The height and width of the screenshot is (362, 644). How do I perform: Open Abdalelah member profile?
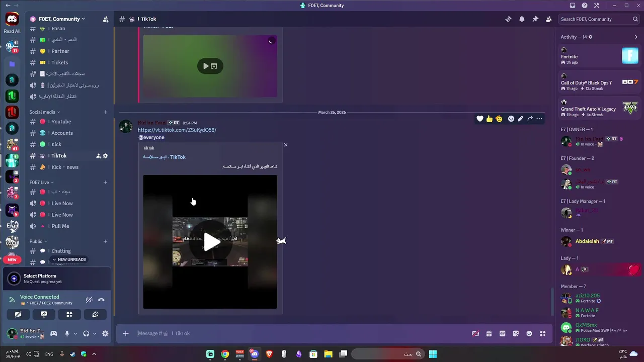[x=600, y=241]
